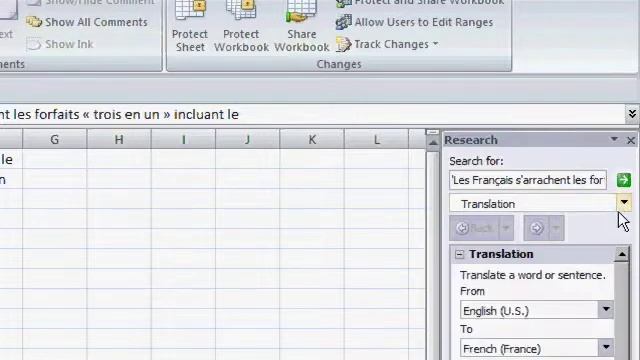Select the column L header
The height and width of the screenshot is (360, 640).
point(376,140)
